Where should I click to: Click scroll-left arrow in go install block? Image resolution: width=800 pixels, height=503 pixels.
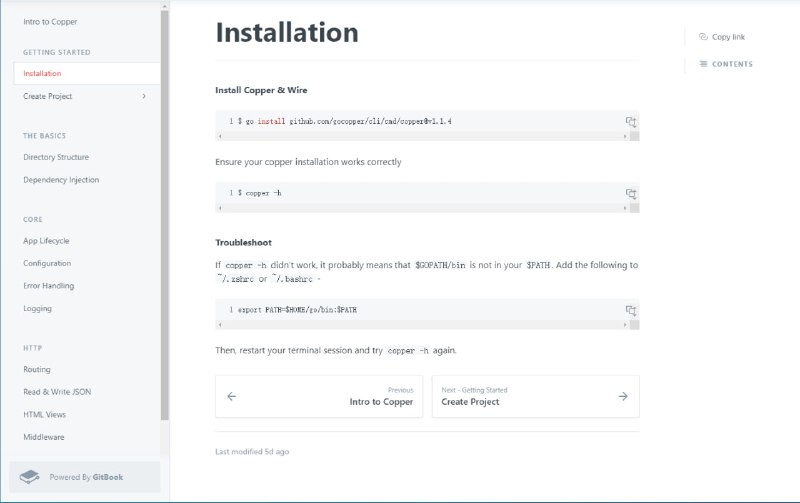(220, 136)
